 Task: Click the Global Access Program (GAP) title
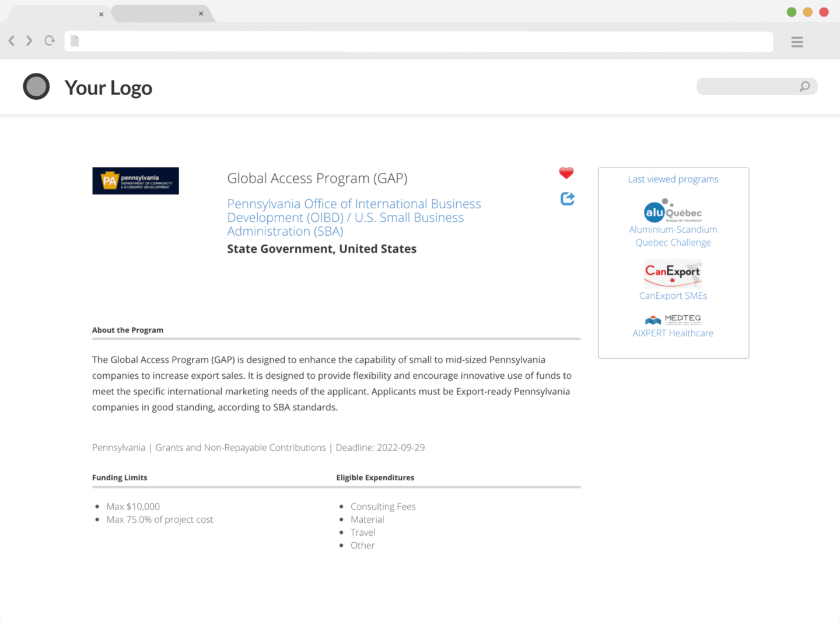point(317,179)
